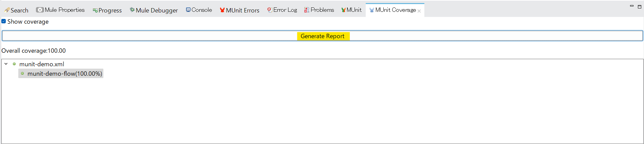Click green status dot beside munit-demo-flow
This screenshot has height=144, width=644.
point(22,73)
